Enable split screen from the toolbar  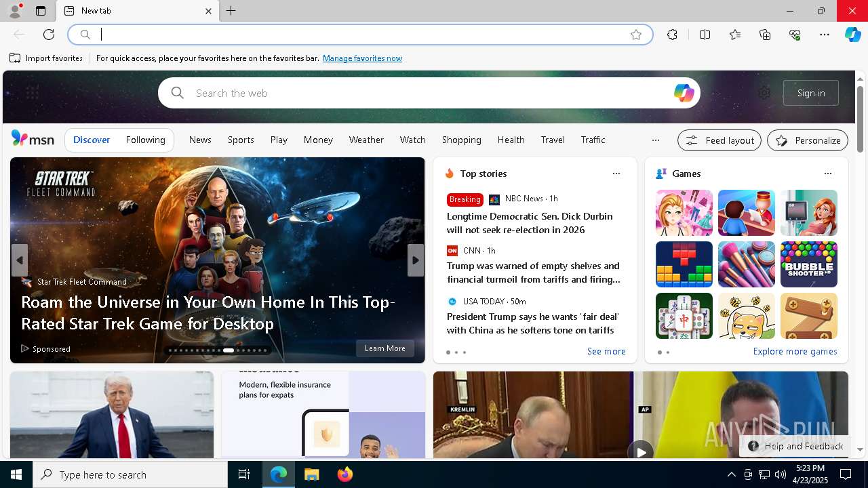point(705,35)
